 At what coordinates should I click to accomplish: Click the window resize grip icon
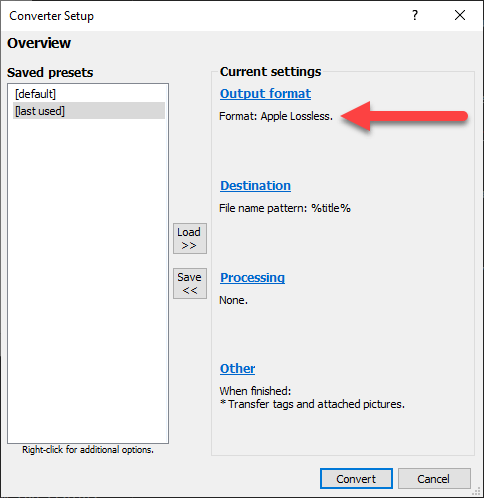(x=477, y=492)
